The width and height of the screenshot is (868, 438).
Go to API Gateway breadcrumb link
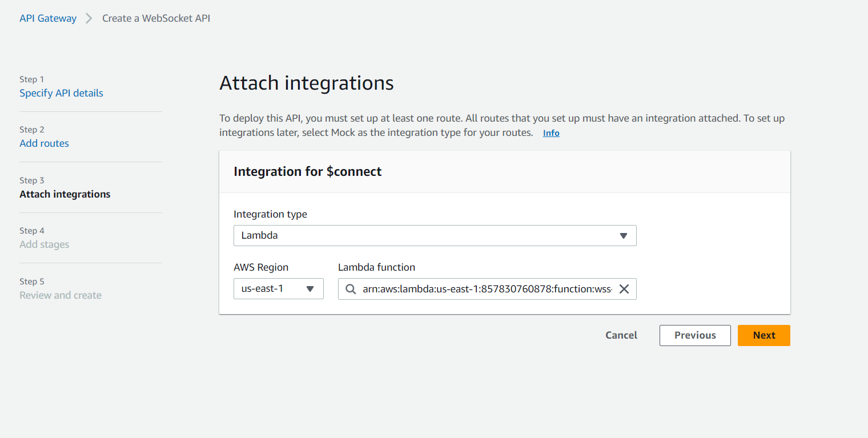coord(48,18)
